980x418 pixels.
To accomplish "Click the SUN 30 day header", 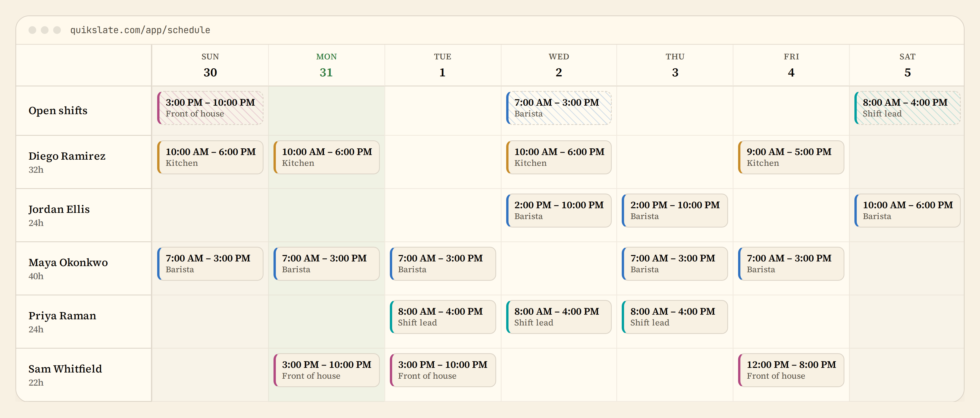I will pyautogui.click(x=210, y=65).
